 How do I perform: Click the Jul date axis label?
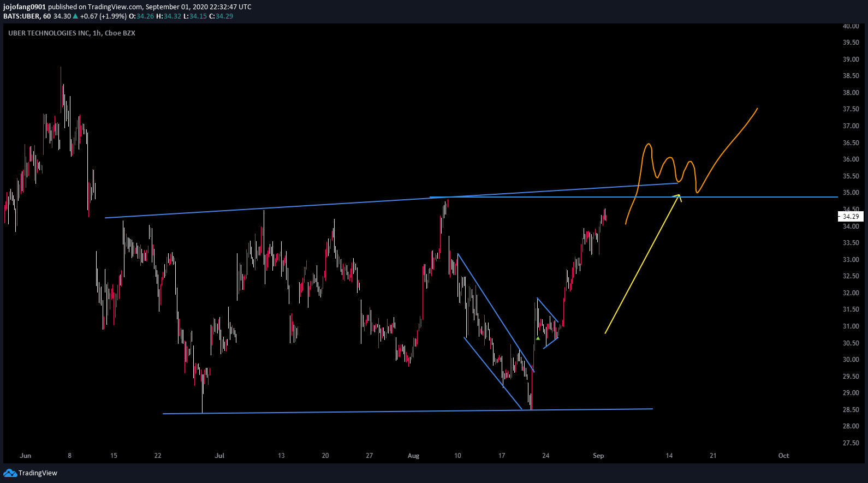(219, 456)
